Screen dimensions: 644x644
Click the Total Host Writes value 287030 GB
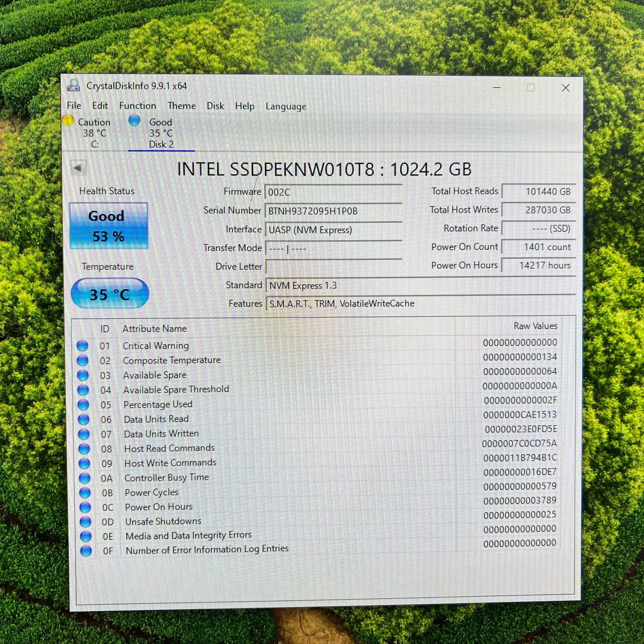pyautogui.click(x=538, y=210)
